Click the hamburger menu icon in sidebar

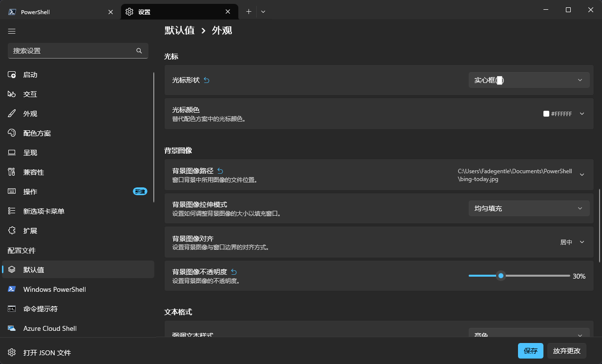[x=12, y=31]
